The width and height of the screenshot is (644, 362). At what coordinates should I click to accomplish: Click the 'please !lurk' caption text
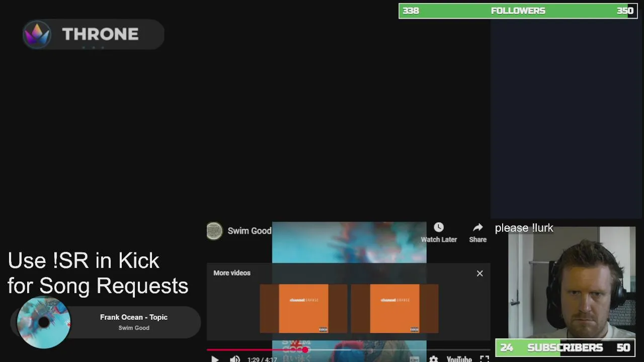(x=524, y=228)
